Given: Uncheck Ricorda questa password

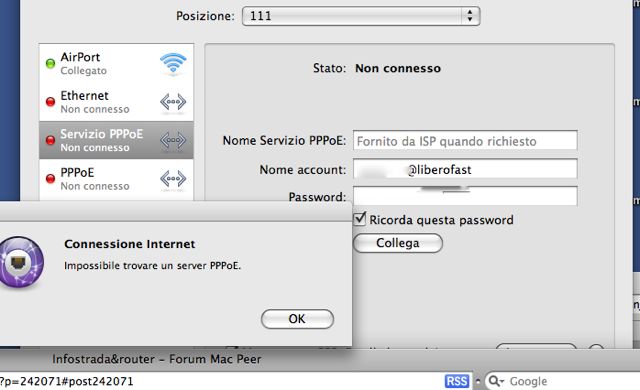Looking at the screenshot, I should pos(360,219).
